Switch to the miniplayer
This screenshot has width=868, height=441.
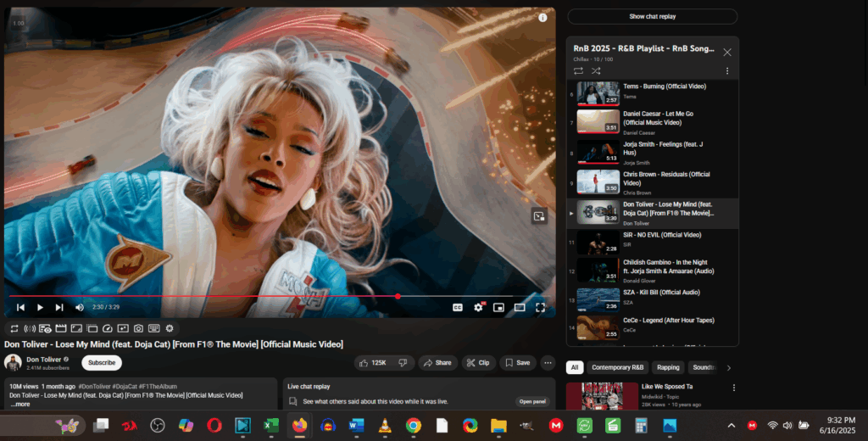click(x=498, y=308)
